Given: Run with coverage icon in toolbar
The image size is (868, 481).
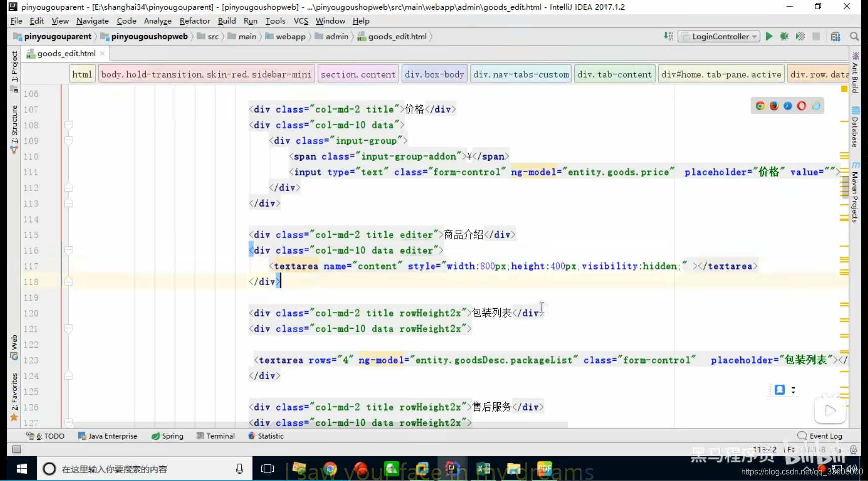Looking at the screenshot, I should click(x=800, y=36).
